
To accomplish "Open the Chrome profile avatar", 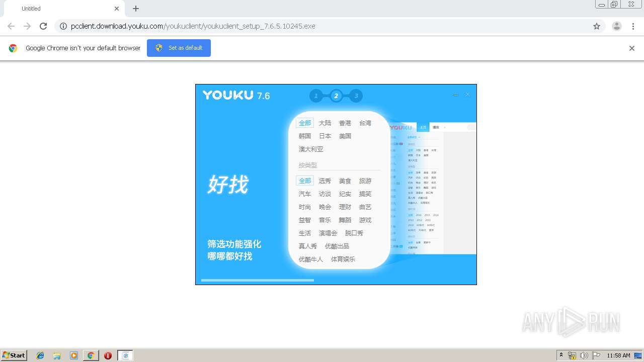I will [x=617, y=26].
